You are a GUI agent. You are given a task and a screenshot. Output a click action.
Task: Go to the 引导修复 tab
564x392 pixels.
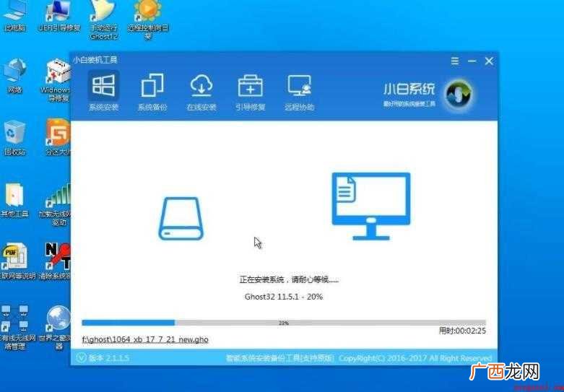(251, 92)
